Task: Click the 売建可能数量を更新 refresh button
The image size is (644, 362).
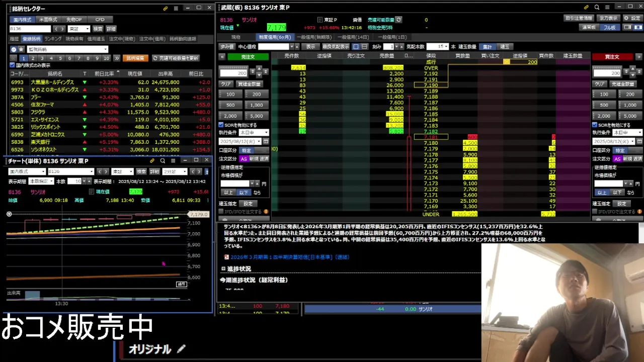Action: (176, 58)
